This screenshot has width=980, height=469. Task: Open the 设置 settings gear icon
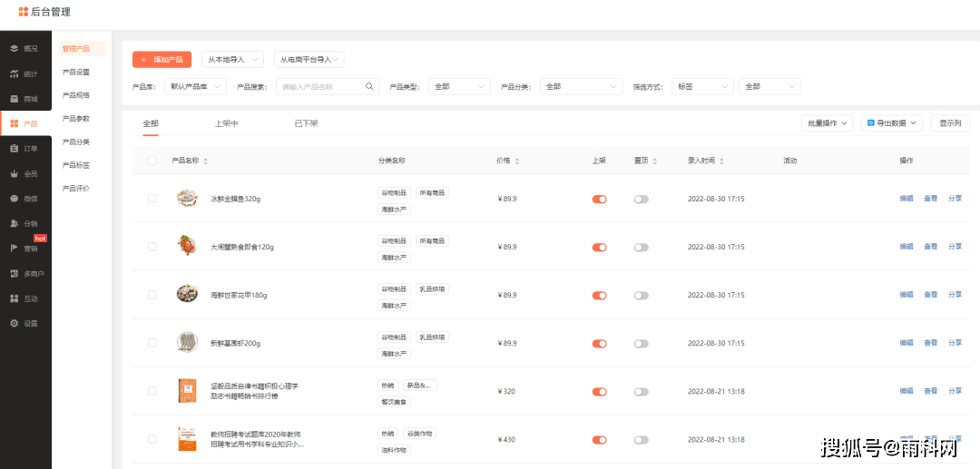point(15,323)
